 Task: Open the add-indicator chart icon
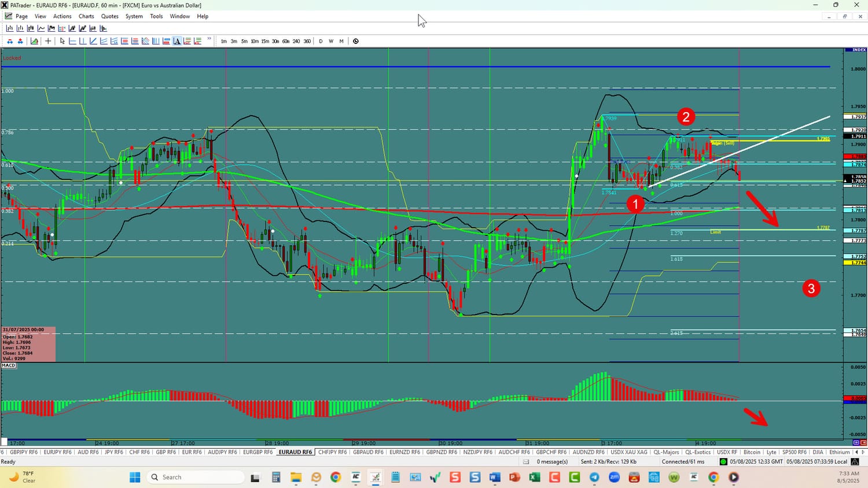click(34, 41)
